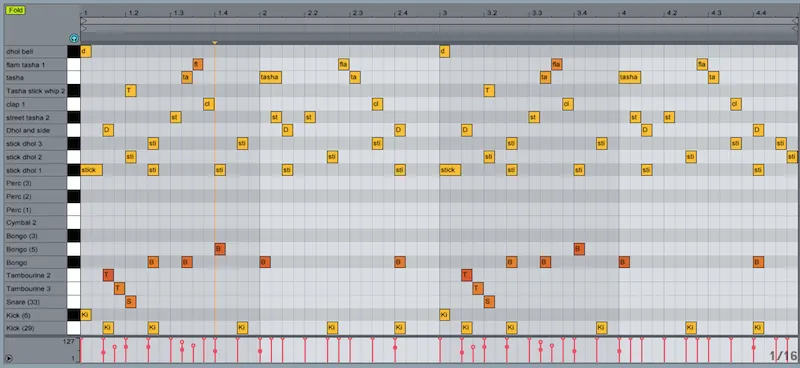Screen dimensions: 800x368
Task: Select the dhol bell drum row label
Action: [x=36, y=52]
